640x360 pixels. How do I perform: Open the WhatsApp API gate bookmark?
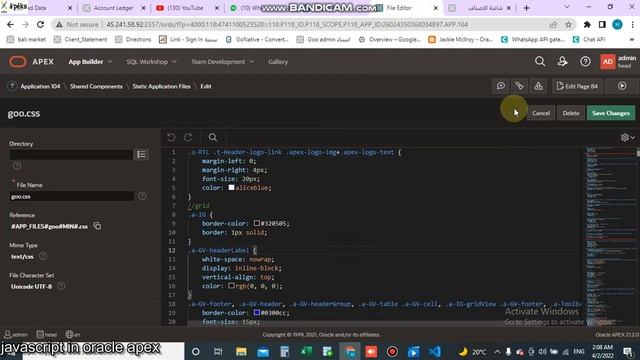533,40
